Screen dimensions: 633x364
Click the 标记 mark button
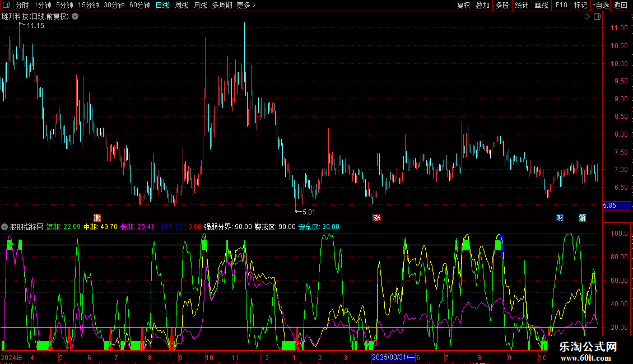pos(580,5)
